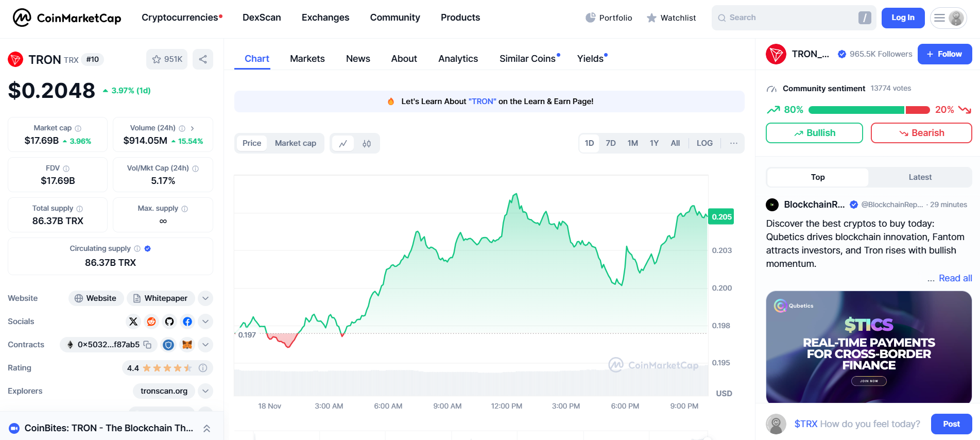The height and width of the screenshot is (440, 980).
Task: Select the 7D time range
Action: [610, 143]
